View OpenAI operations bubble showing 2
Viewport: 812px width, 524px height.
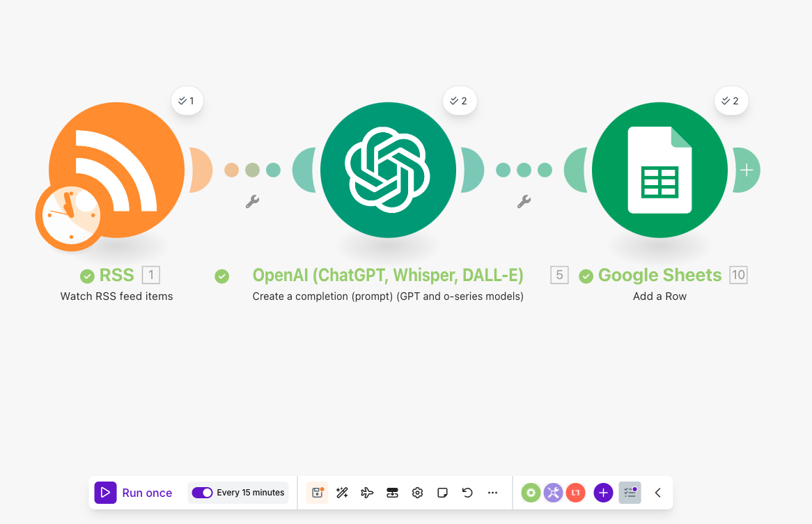(459, 101)
